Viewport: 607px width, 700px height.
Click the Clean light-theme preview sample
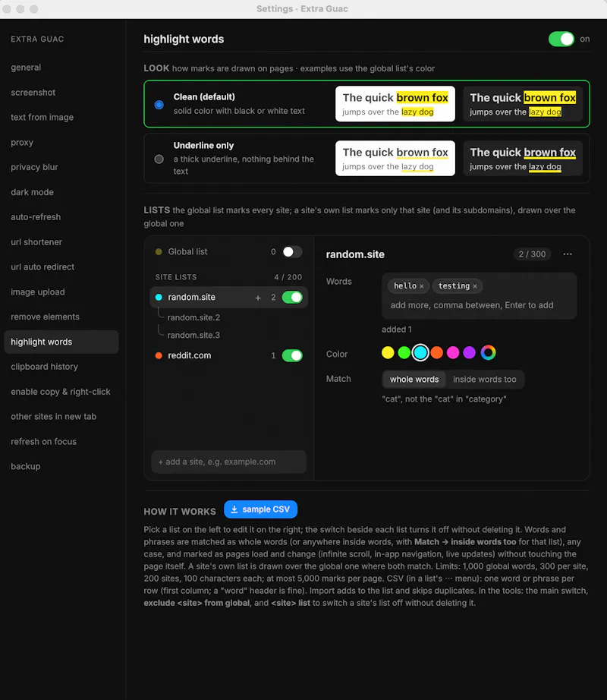click(395, 104)
